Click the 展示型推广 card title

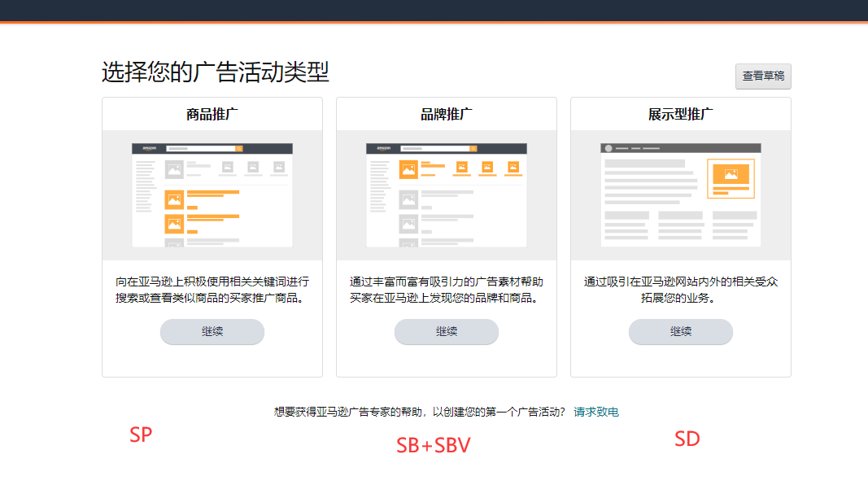[680, 115]
